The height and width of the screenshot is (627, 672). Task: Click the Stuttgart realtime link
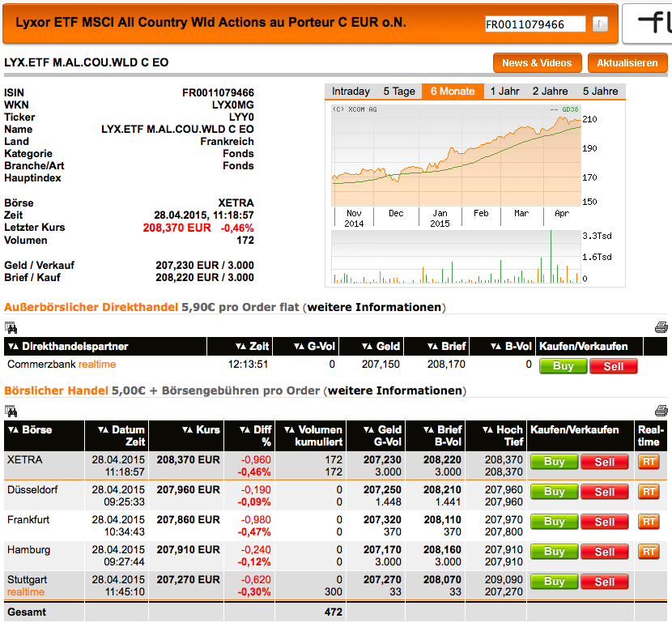tap(26, 592)
